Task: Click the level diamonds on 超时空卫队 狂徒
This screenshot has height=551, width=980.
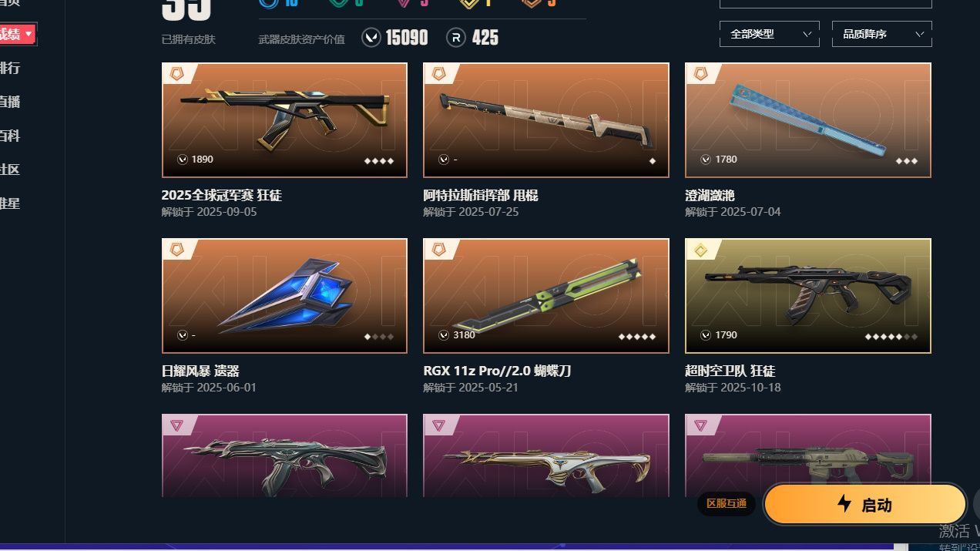Action: [891, 336]
